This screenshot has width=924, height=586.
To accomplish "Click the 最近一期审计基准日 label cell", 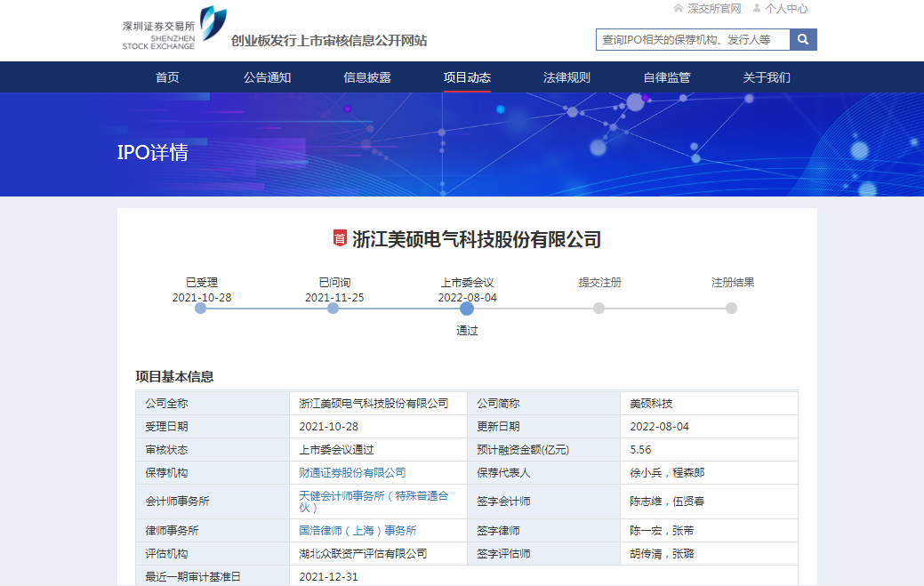I will pyautogui.click(x=213, y=576).
